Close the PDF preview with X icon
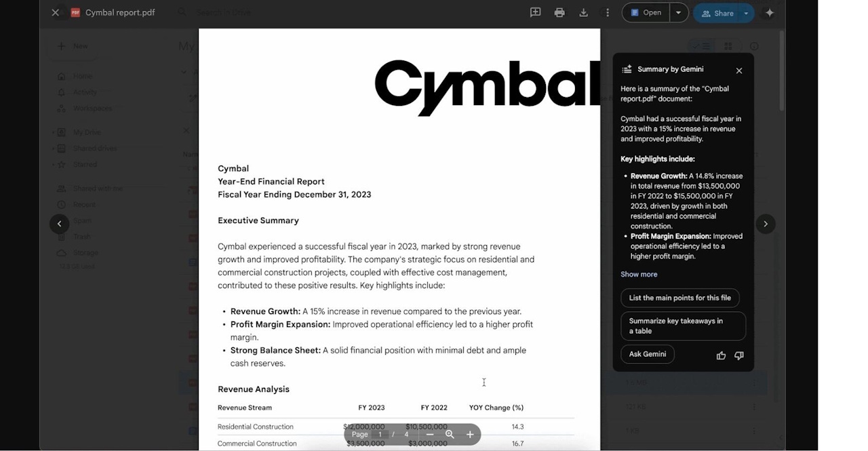Screen dimensions: 868x451 tap(56, 12)
